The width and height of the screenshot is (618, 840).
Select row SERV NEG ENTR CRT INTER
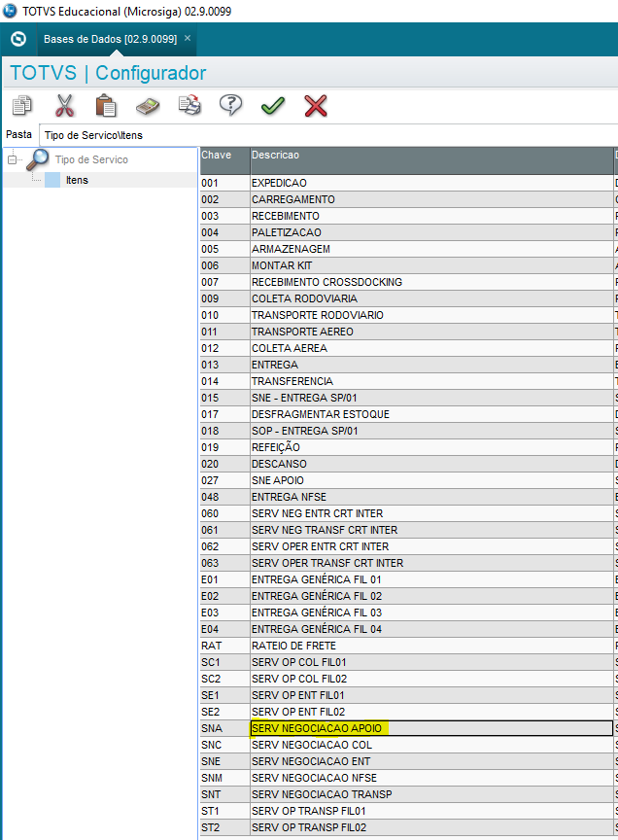(407, 513)
